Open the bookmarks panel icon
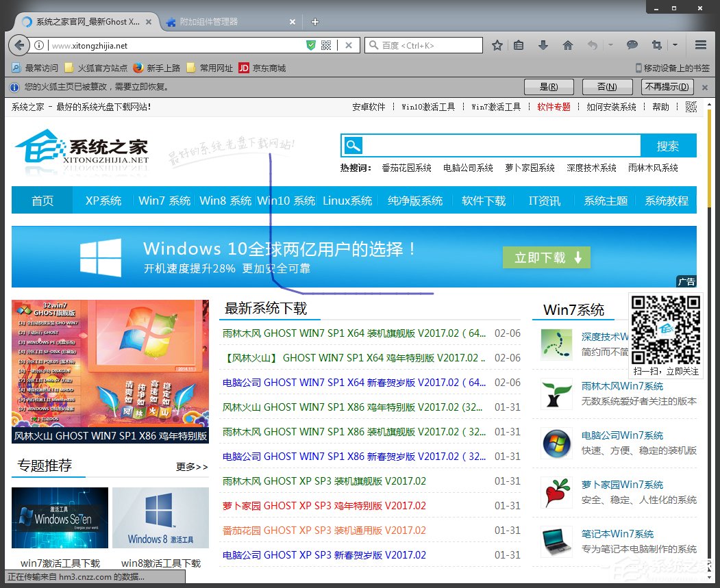Image resolution: width=720 pixels, height=588 pixels. pyautogui.click(x=519, y=44)
